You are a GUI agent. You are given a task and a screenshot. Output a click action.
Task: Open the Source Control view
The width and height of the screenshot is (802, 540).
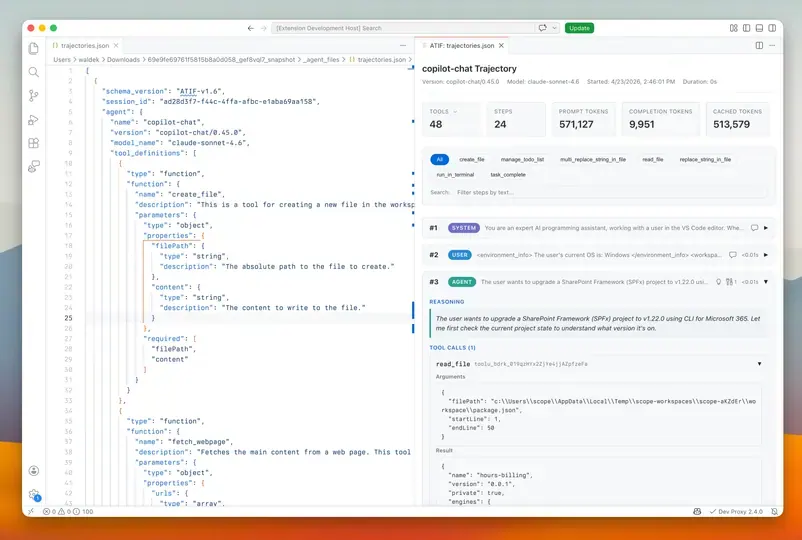(x=34, y=96)
